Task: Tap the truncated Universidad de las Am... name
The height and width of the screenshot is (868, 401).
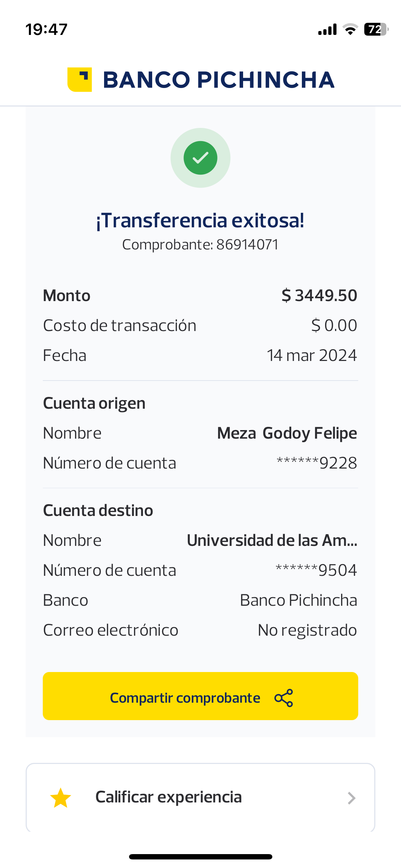Action: 272,540
